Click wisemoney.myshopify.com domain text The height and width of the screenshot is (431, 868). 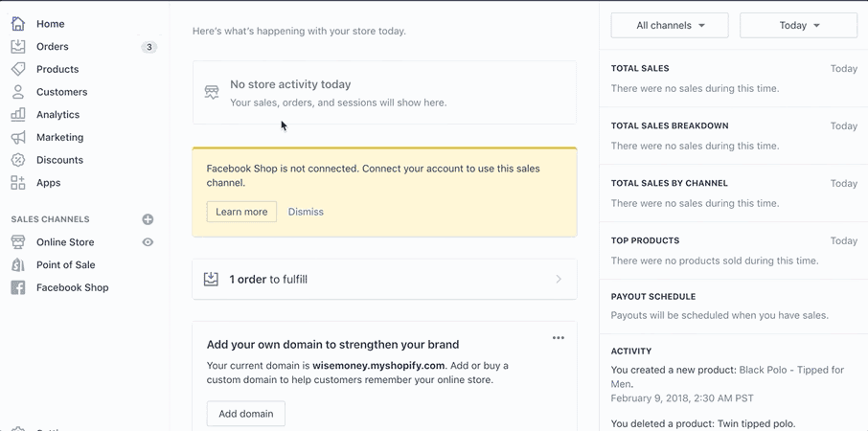[378, 365]
